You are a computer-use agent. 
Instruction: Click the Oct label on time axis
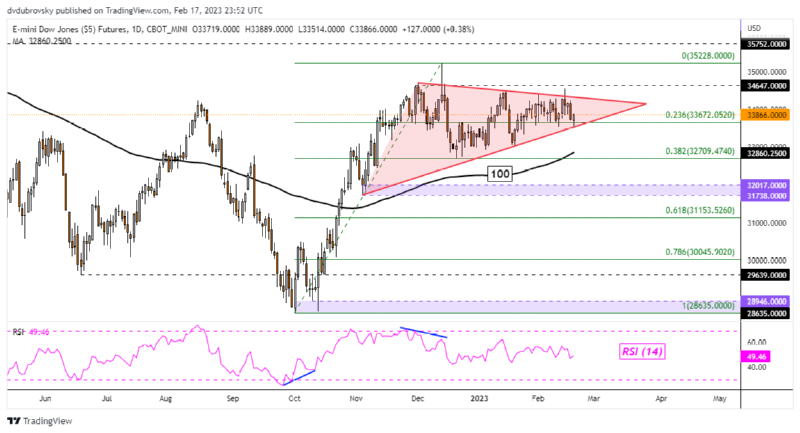coord(294,397)
